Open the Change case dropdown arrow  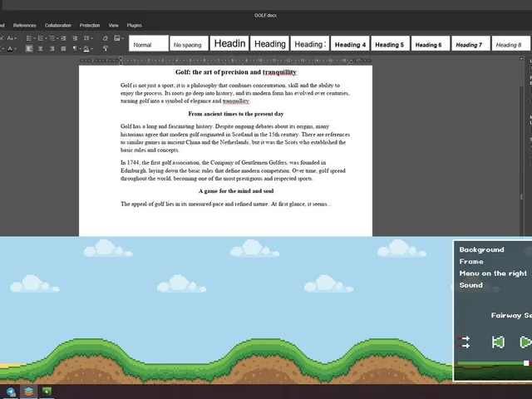pos(16,38)
